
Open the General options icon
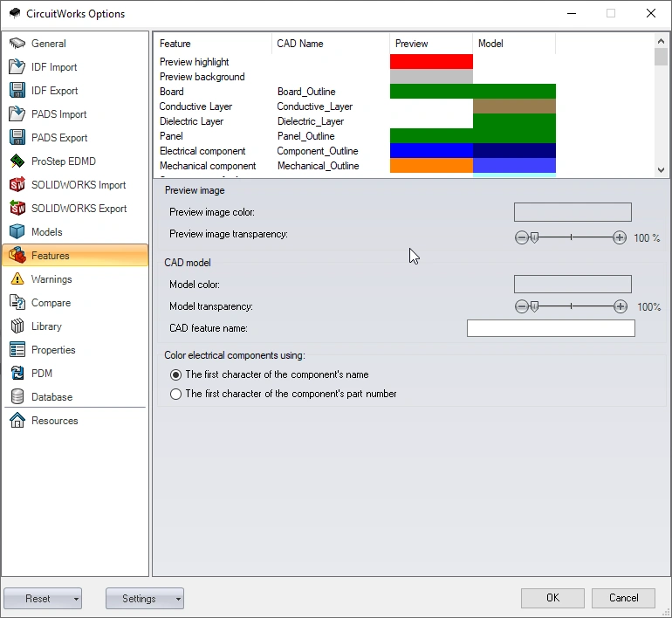(x=17, y=44)
